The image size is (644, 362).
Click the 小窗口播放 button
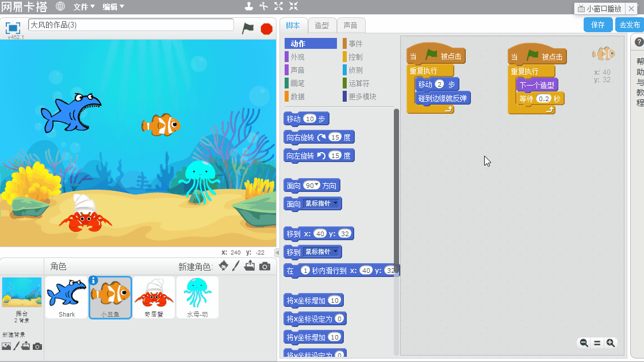click(599, 9)
